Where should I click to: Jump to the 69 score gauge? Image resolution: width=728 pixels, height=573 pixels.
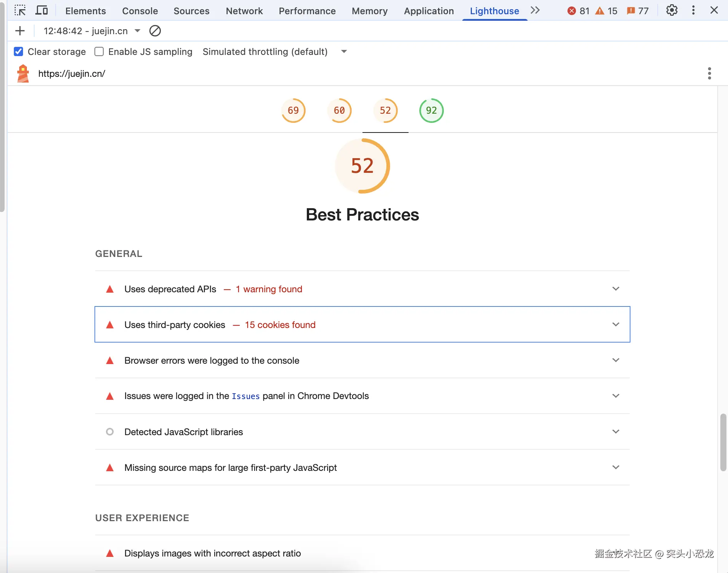(x=293, y=111)
